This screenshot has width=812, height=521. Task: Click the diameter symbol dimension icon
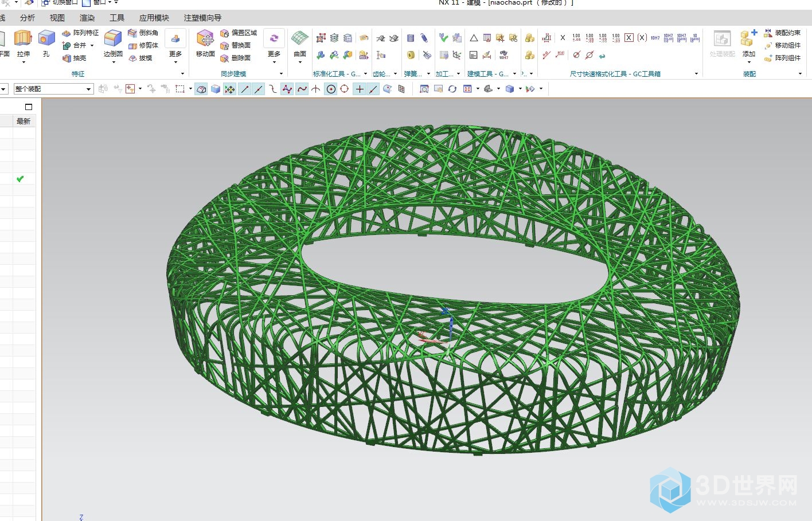click(x=576, y=55)
